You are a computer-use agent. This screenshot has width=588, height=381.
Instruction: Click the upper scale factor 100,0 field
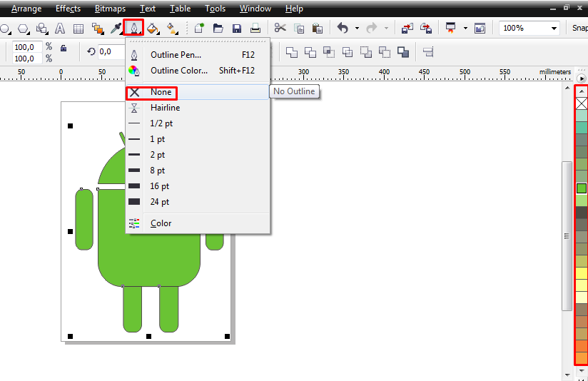click(27, 47)
